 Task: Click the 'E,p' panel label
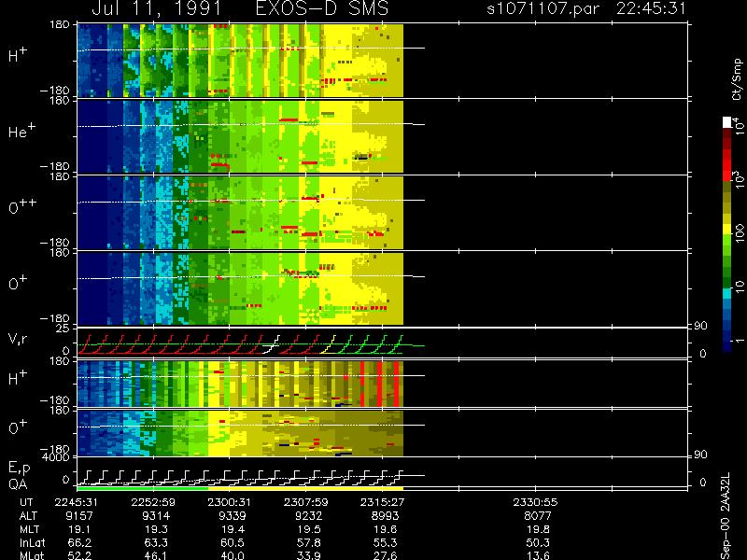pyautogui.click(x=19, y=469)
